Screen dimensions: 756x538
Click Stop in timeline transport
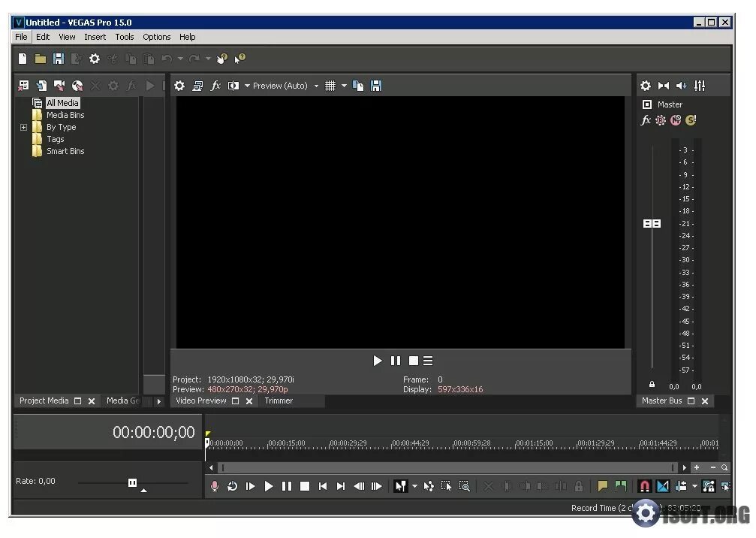click(305, 486)
